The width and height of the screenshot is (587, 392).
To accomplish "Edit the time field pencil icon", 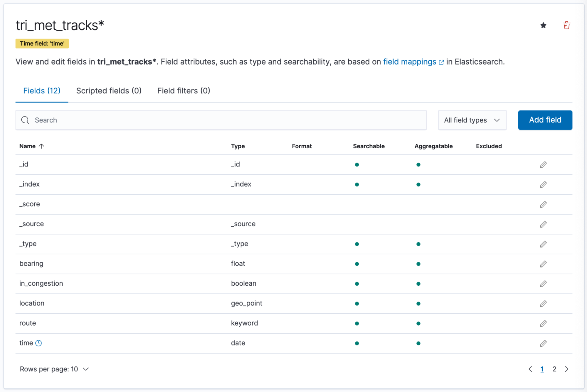I will 543,343.
